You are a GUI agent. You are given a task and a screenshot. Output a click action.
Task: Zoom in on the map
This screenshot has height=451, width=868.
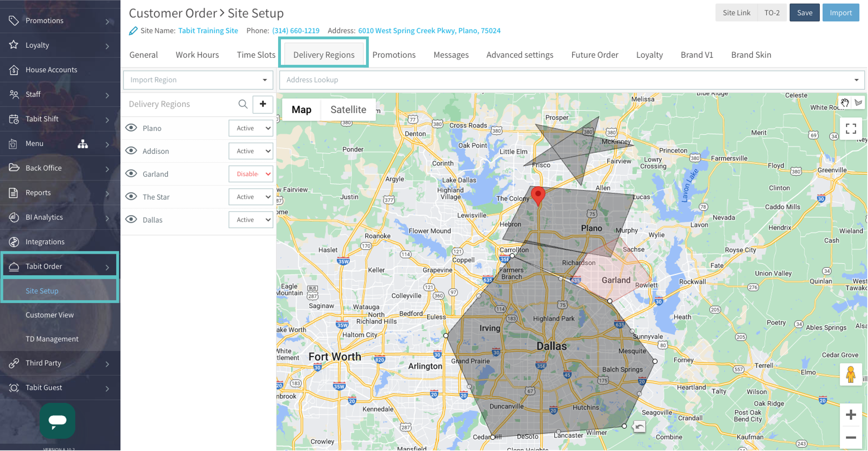[850, 415]
